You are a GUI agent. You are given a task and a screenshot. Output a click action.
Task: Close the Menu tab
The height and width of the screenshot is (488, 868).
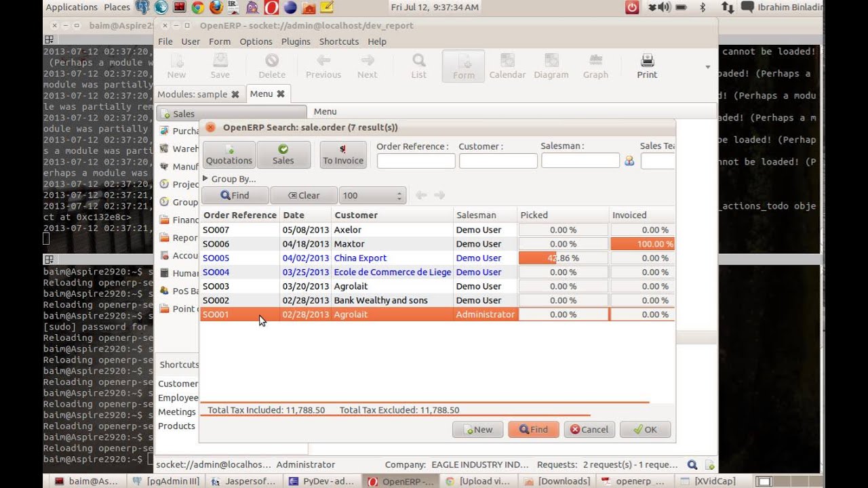(280, 94)
